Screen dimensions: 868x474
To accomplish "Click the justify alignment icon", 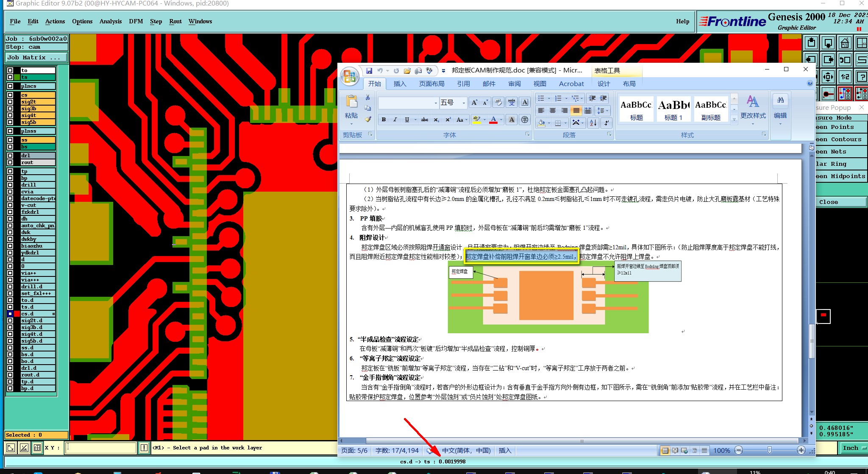I will pos(576,111).
